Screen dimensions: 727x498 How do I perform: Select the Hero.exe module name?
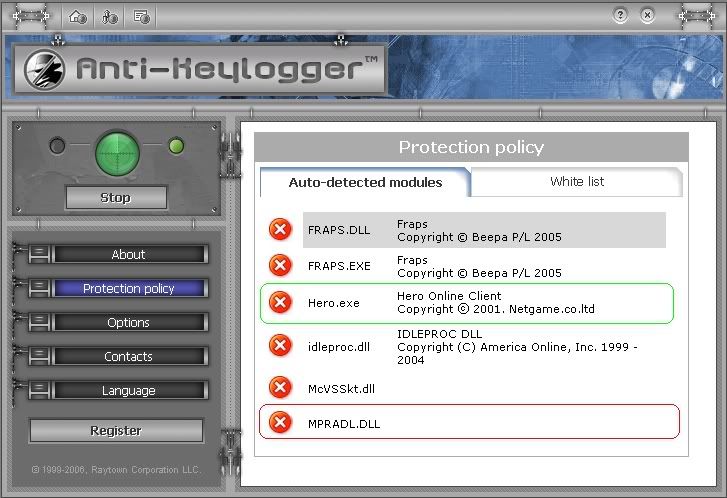click(x=333, y=303)
